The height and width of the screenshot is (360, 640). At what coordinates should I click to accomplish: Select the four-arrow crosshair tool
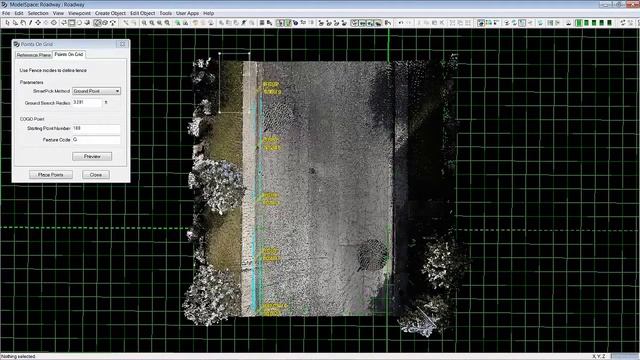[x=38, y=23]
